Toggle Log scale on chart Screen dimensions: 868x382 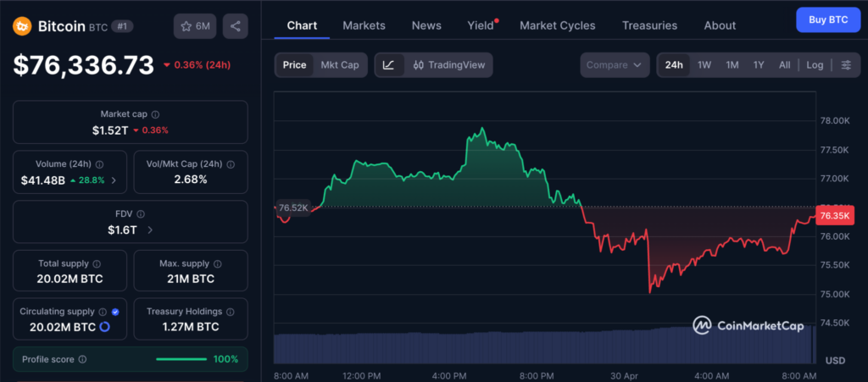click(x=815, y=65)
